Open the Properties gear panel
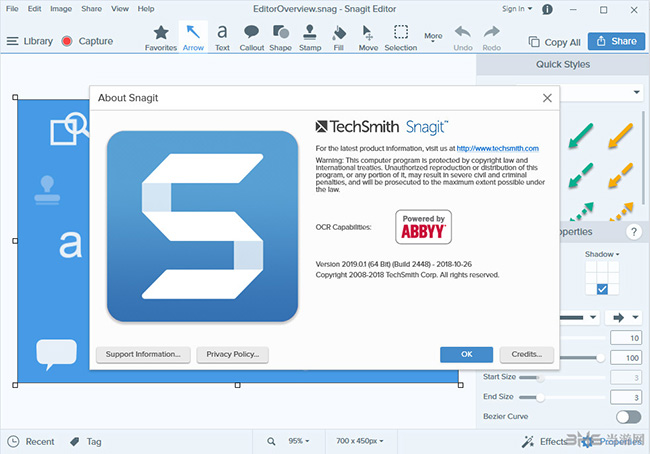The height and width of the screenshot is (454, 650). (612, 442)
